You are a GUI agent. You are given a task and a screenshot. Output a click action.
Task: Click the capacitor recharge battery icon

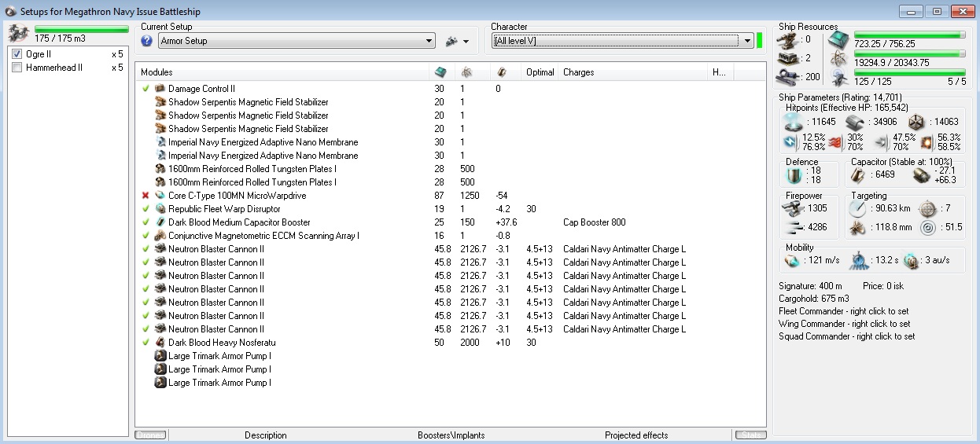coord(921,174)
